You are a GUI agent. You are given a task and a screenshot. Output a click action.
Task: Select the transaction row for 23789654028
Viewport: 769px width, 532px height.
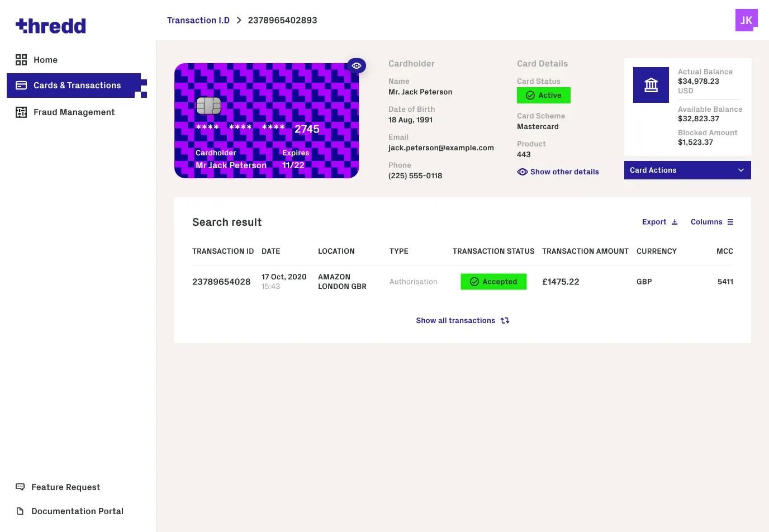221,282
